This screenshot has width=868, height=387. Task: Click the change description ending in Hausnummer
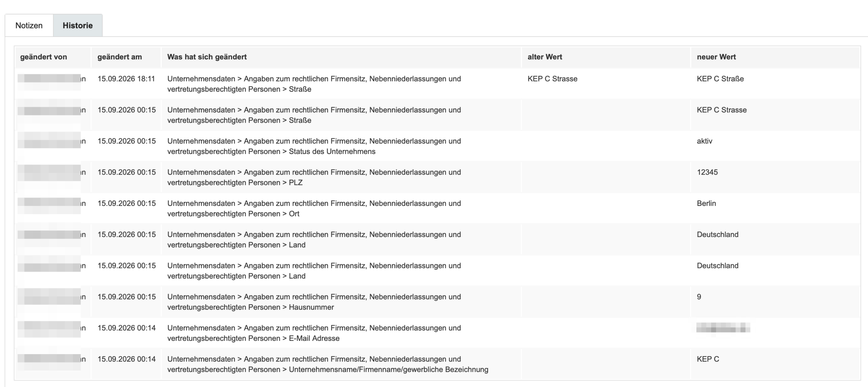(x=314, y=302)
